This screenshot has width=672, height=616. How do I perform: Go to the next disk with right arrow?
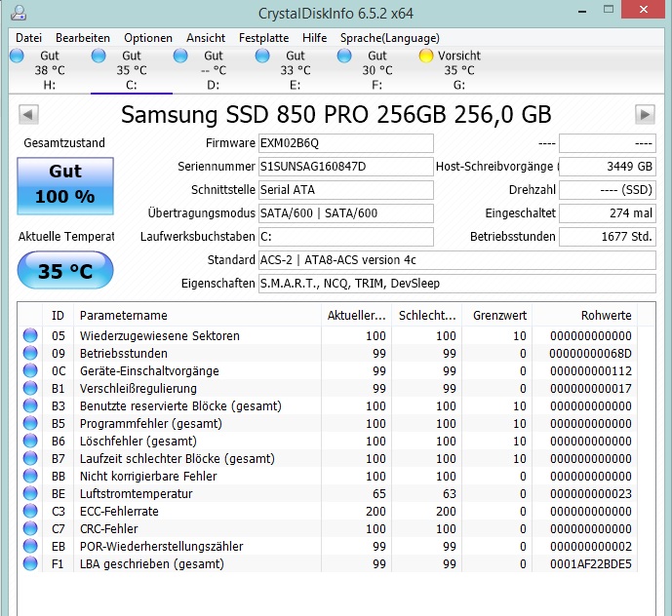pos(645,114)
